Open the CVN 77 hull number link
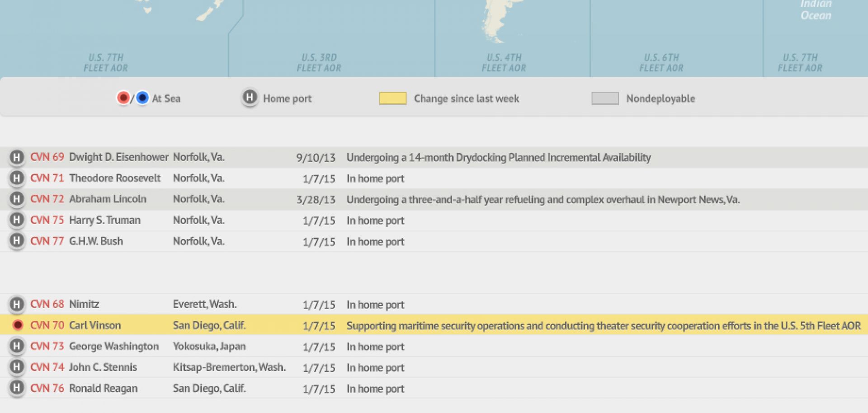 click(x=47, y=241)
